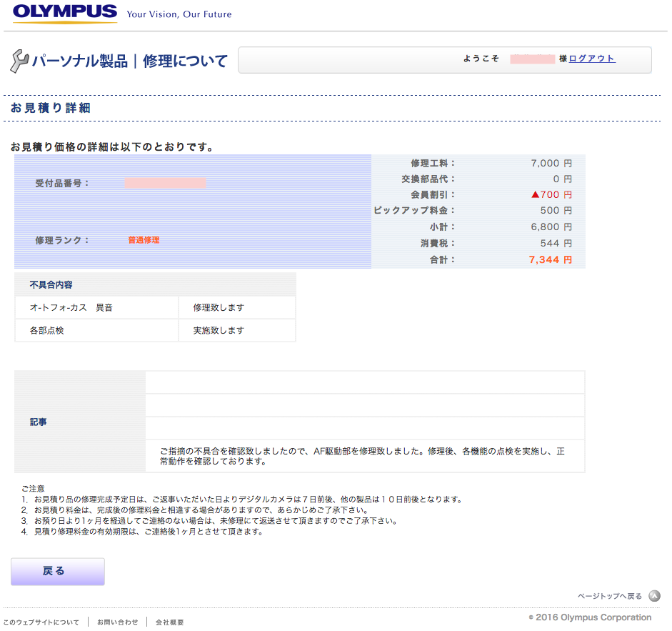Click the 小計 label
Screen dimensions: 672x631
(x=442, y=227)
